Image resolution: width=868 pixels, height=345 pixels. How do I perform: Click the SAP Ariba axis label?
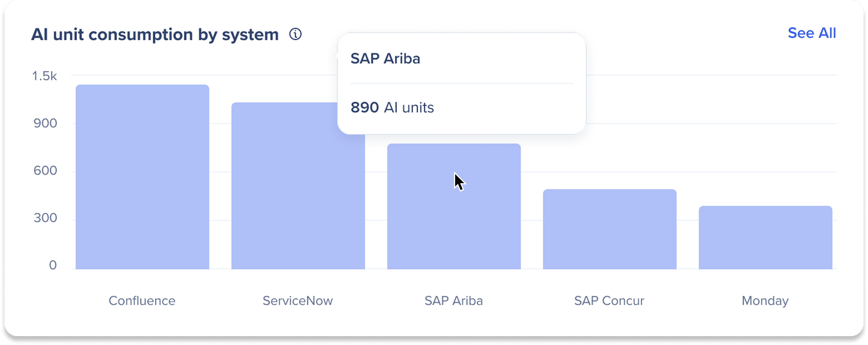click(x=453, y=300)
